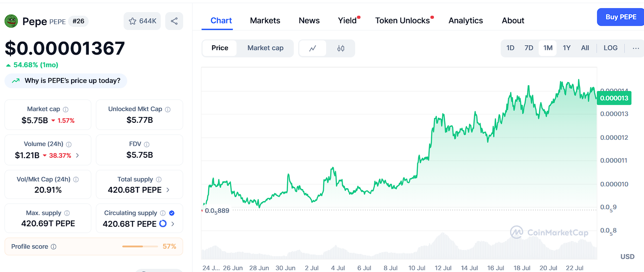Click the 10 Jul date axis label
644x272 pixels.
[417, 268]
